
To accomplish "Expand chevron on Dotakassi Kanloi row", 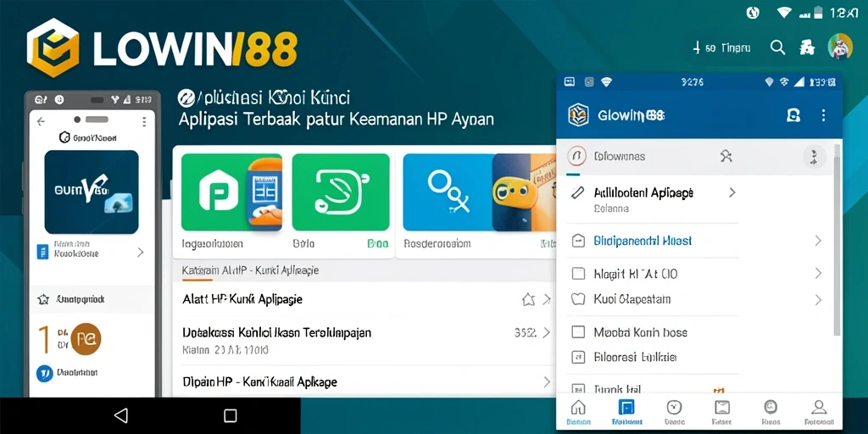I will (547, 332).
